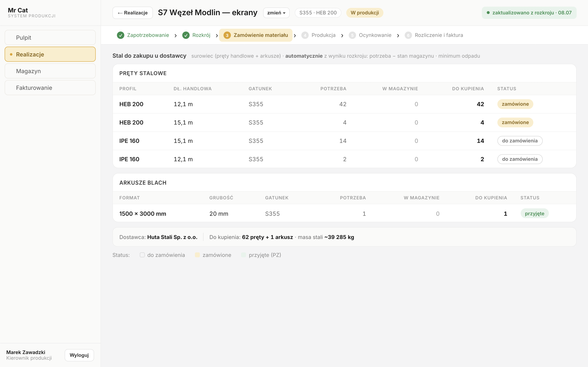Screen dimensions: 588x367
Task: Click the przyjęte (PZ) legend swatch
Action: tap(244, 255)
